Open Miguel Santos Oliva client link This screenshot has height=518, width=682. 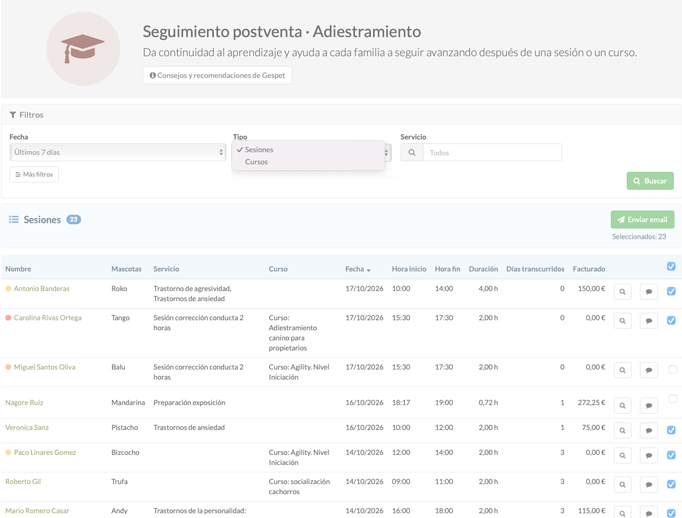44,367
